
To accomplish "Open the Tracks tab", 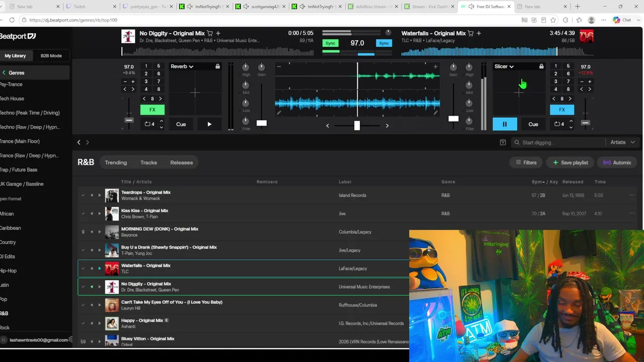I will [x=148, y=162].
